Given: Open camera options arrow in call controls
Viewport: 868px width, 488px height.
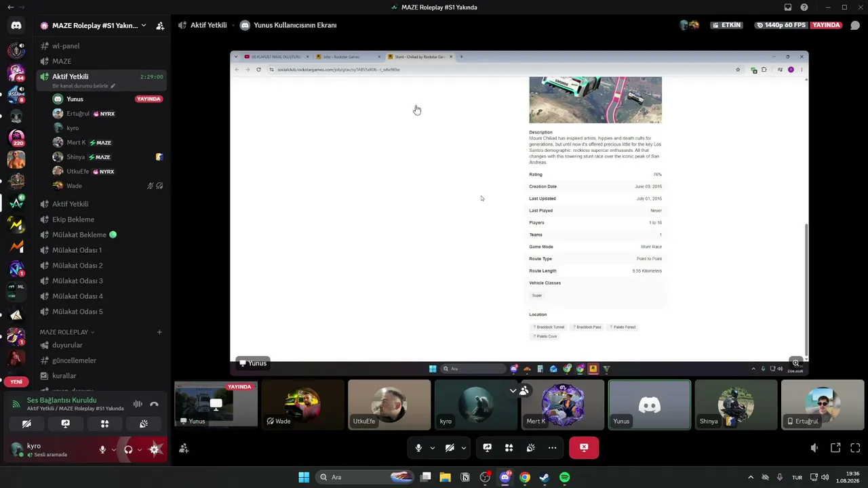Looking at the screenshot, I should [464, 448].
